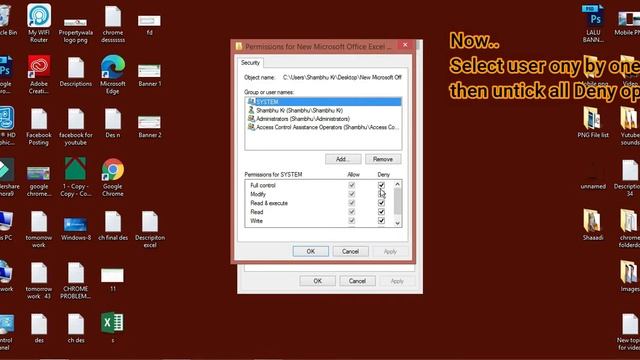Confirm with OK in Permissions dialog

(311, 251)
